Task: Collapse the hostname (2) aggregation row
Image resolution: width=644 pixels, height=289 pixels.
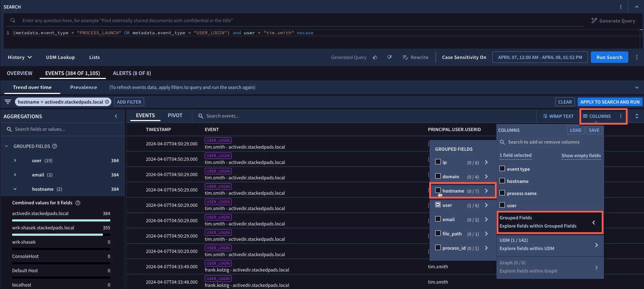Action: 15,189
